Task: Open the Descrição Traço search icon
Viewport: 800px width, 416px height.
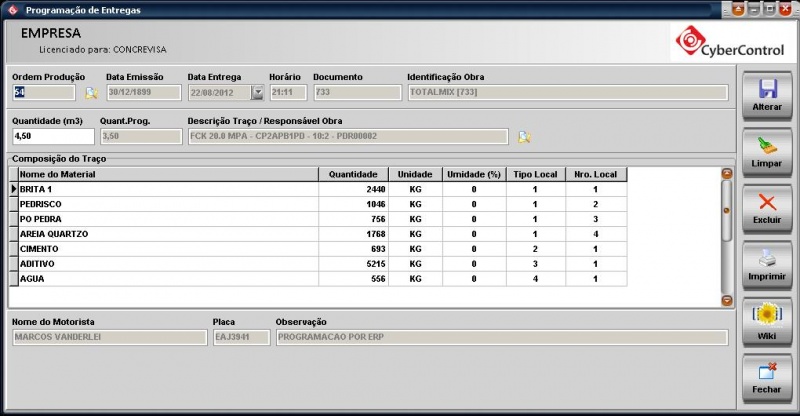Action: pos(524,137)
